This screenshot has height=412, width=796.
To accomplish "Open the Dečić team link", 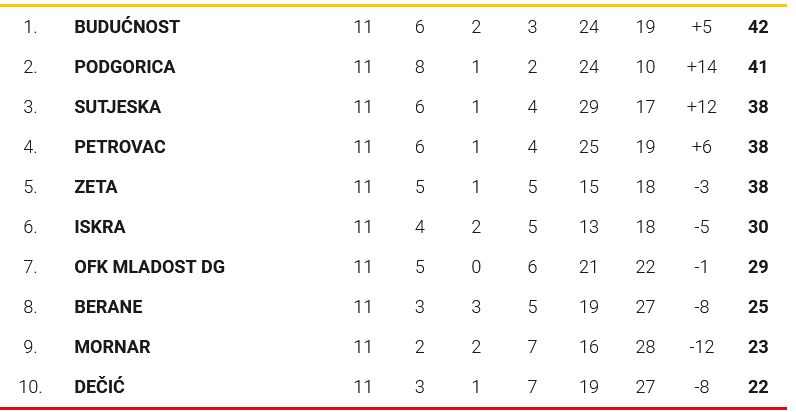I will click(100, 387).
